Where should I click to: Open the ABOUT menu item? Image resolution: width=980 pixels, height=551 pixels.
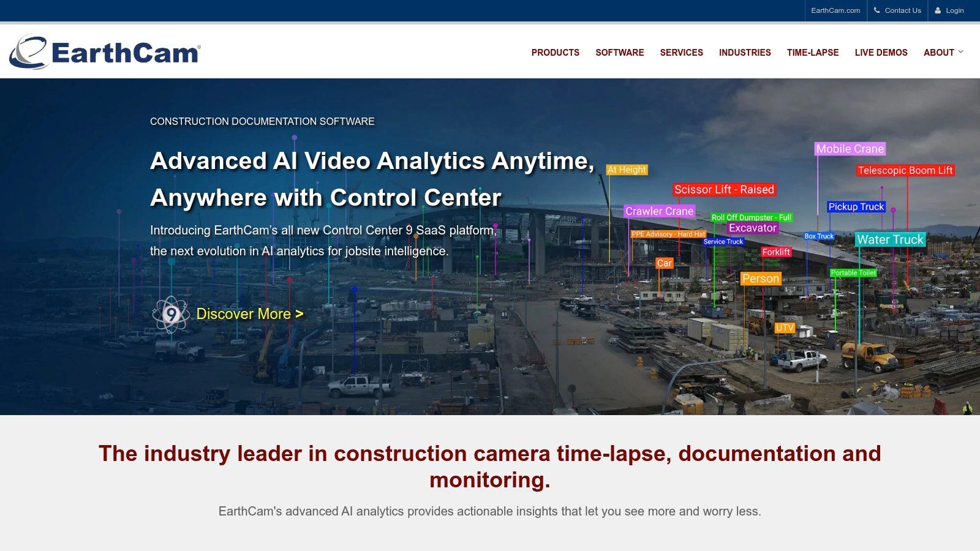939,53
